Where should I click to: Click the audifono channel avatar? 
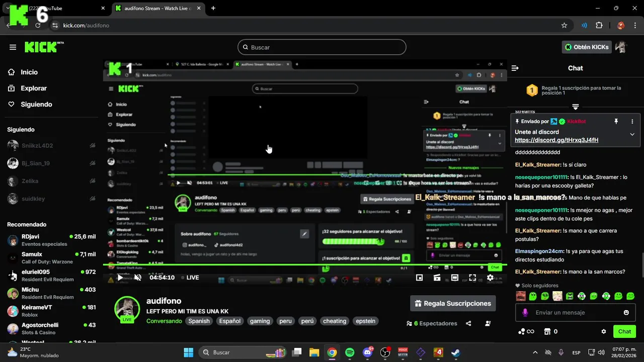click(127, 309)
